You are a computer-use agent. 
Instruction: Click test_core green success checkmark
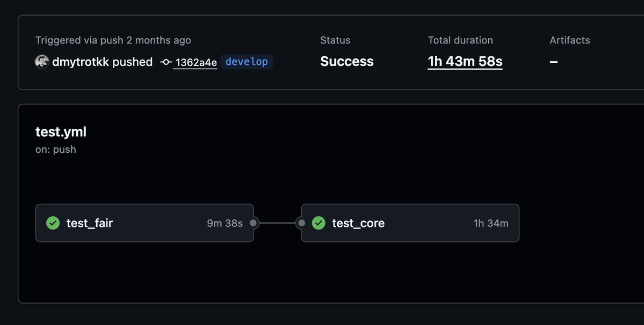[x=319, y=223]
